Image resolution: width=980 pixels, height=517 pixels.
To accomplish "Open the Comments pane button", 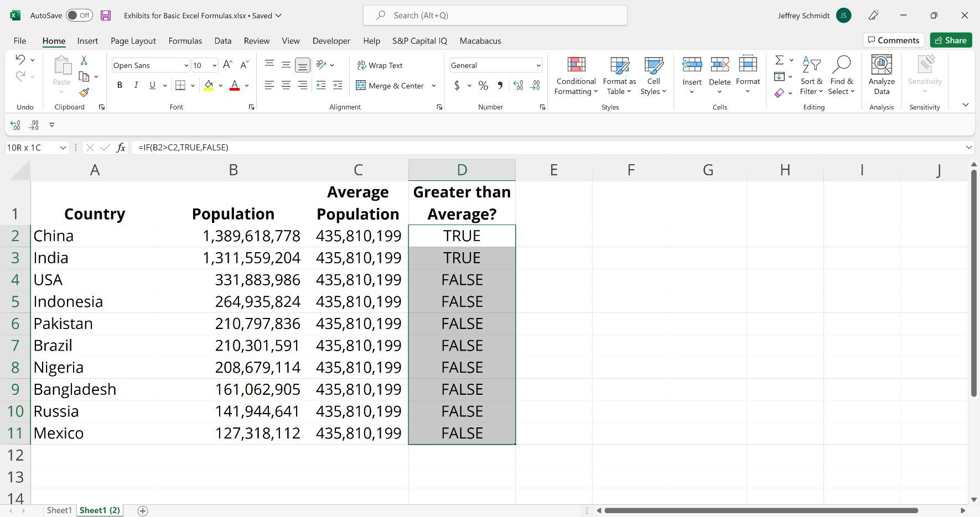I will coord(893,40).
